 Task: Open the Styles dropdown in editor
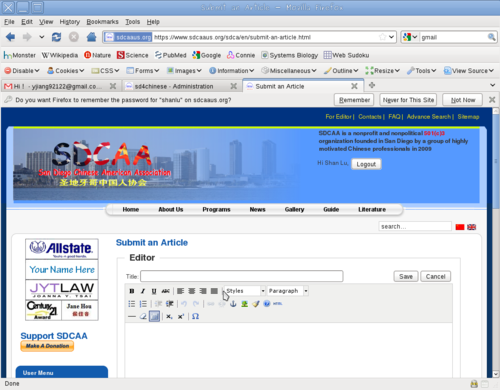coord(245,291)
